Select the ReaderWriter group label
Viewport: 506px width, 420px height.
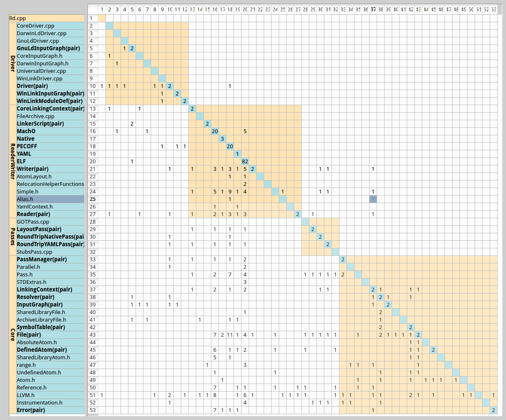coord(13,161)
